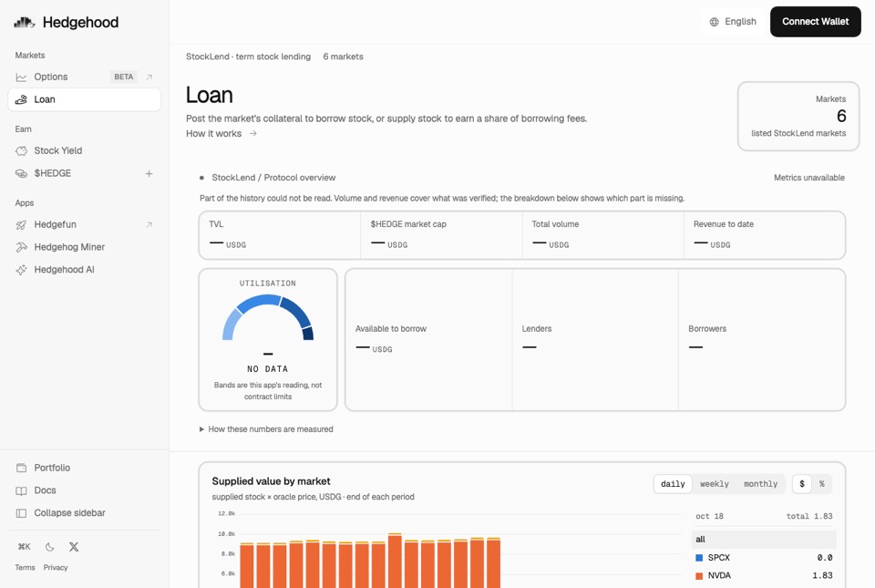Click the Options chart icon
875x588 pixels.
pyautogui.click(x=21, y=77)
